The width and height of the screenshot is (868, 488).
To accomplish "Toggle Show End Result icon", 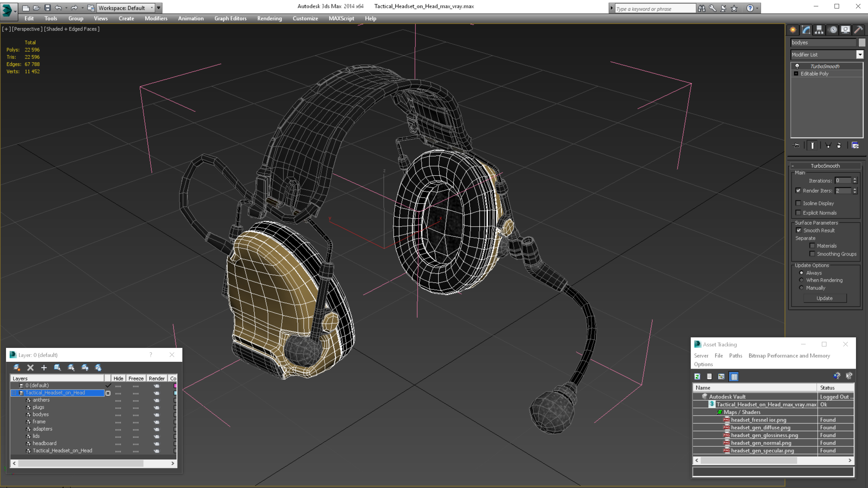I will pyautogui.click(x=813, y=145).
